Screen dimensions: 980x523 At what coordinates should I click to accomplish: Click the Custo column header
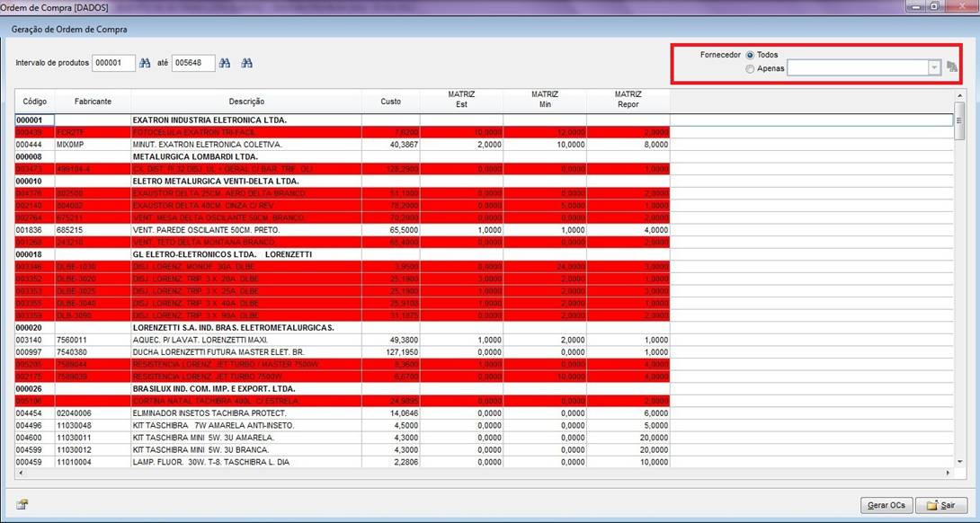click(x=390, y=102)
